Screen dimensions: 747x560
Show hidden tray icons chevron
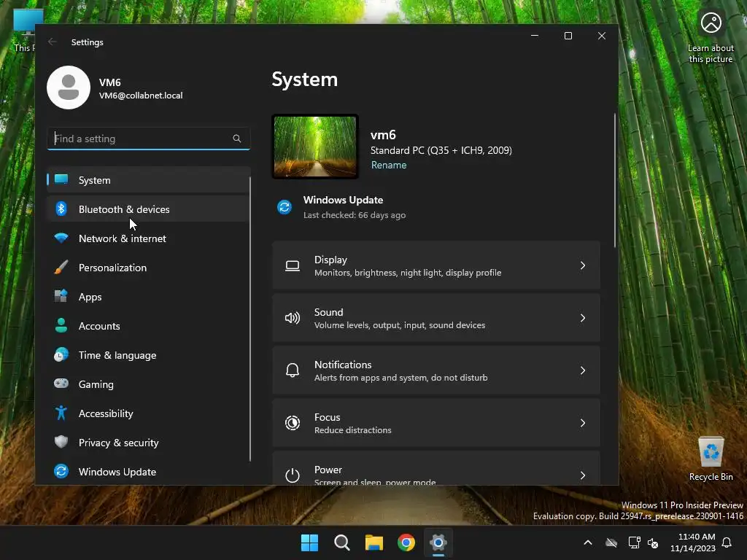point(588,542)
